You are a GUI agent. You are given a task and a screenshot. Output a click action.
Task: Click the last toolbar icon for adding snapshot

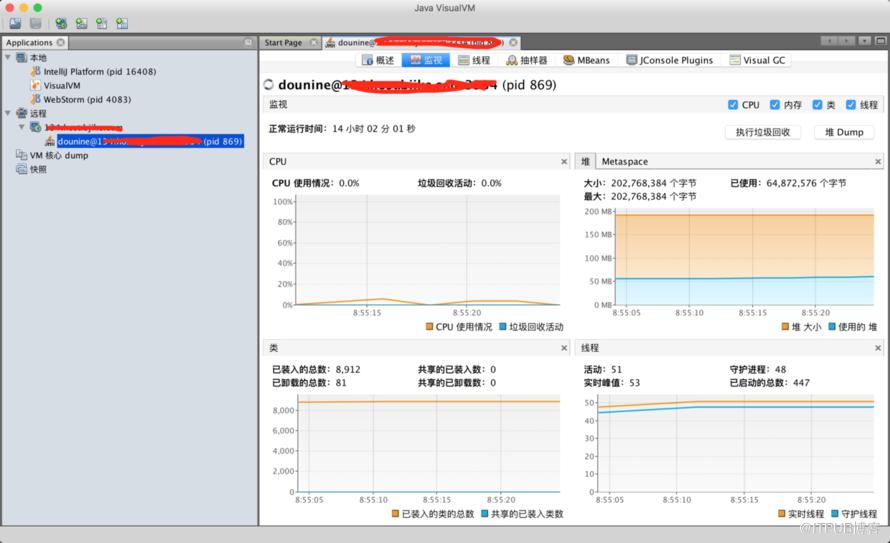[x=121, y=23]
